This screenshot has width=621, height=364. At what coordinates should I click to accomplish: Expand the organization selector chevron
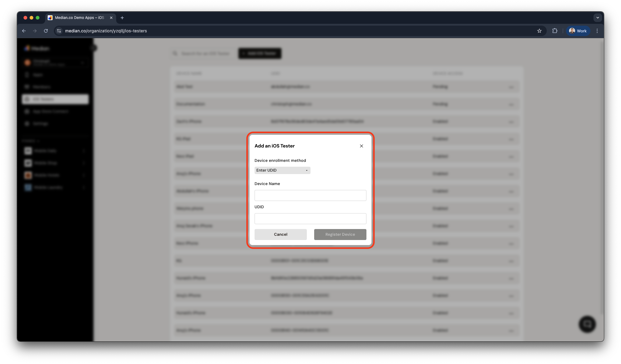pos(83,63)
